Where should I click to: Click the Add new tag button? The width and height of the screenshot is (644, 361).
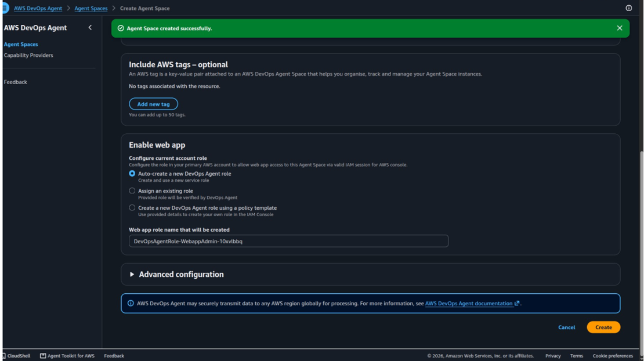pyautogui.click(x=153, y=104)
